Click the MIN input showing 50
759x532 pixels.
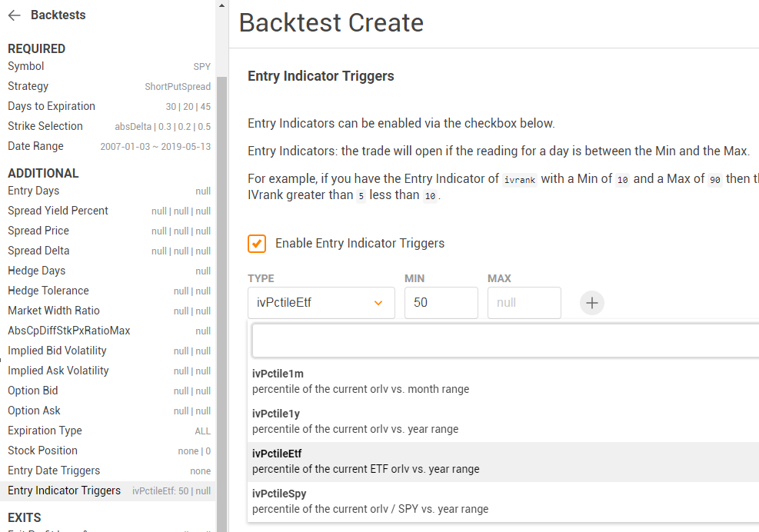pos(441,303)
